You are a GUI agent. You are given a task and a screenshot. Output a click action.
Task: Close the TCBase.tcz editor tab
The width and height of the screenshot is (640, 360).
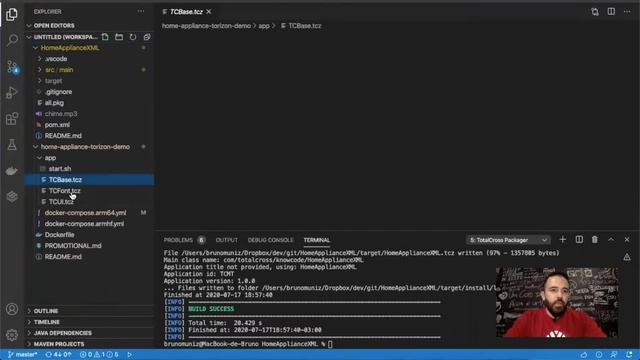click(x=209, y=11)
